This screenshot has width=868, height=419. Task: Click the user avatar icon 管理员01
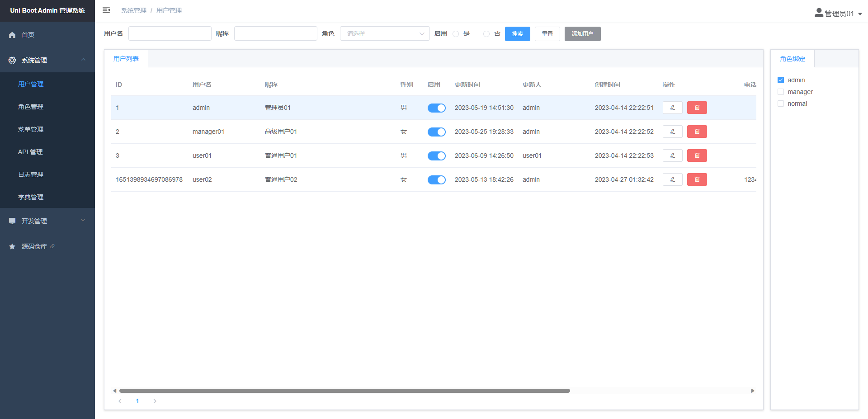click(x=819, y=13)
